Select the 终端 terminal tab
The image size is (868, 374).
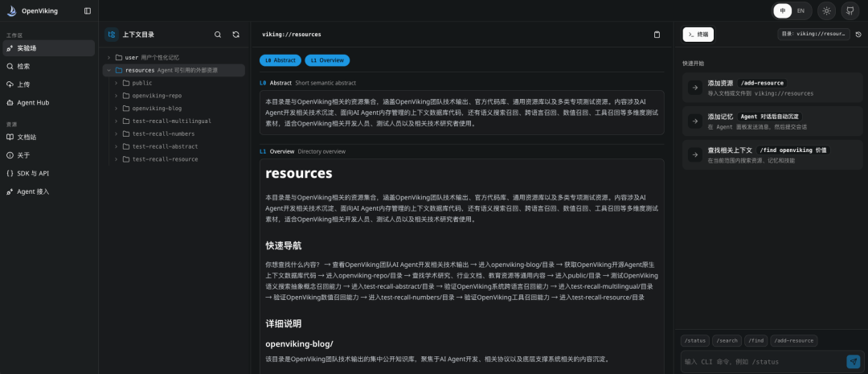click(x=698, y=35)
